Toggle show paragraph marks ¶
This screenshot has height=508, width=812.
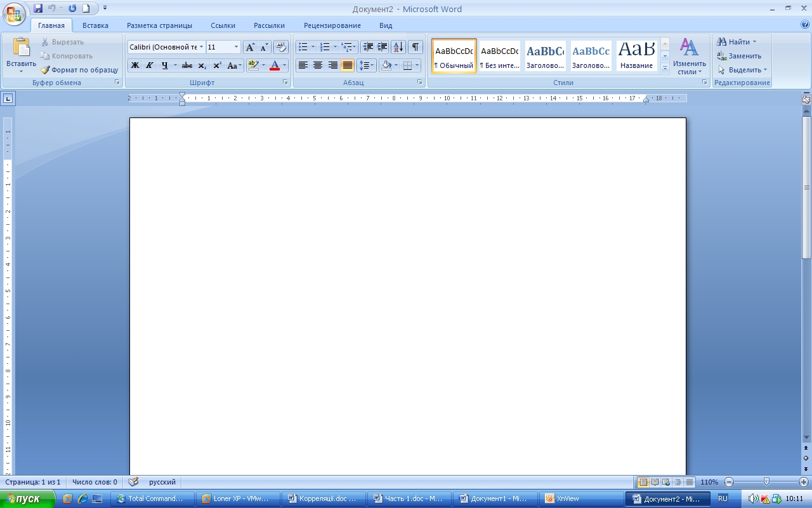tap(416, 47)
